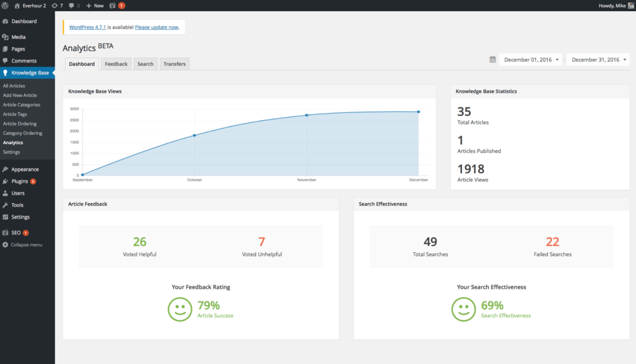Open the WordPress logo menu
This screenshot has height=364, width=636.
[6, 5]
